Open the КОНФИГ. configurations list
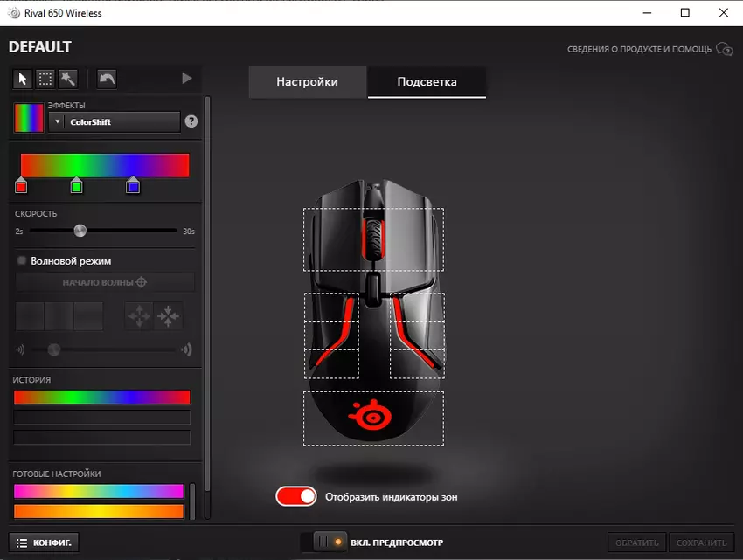 click(x=44, y=543)
